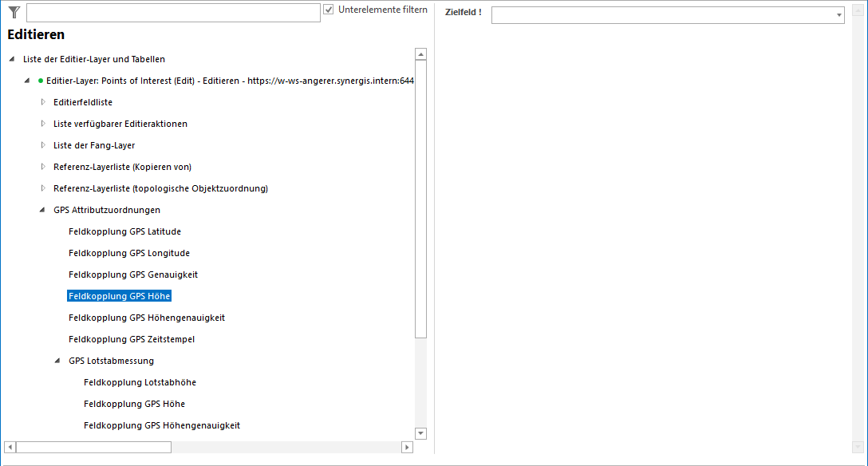This screenshot has height=466, width=868.
Task: Click the horizontal scroll right arrow
Action: point(407,447)
